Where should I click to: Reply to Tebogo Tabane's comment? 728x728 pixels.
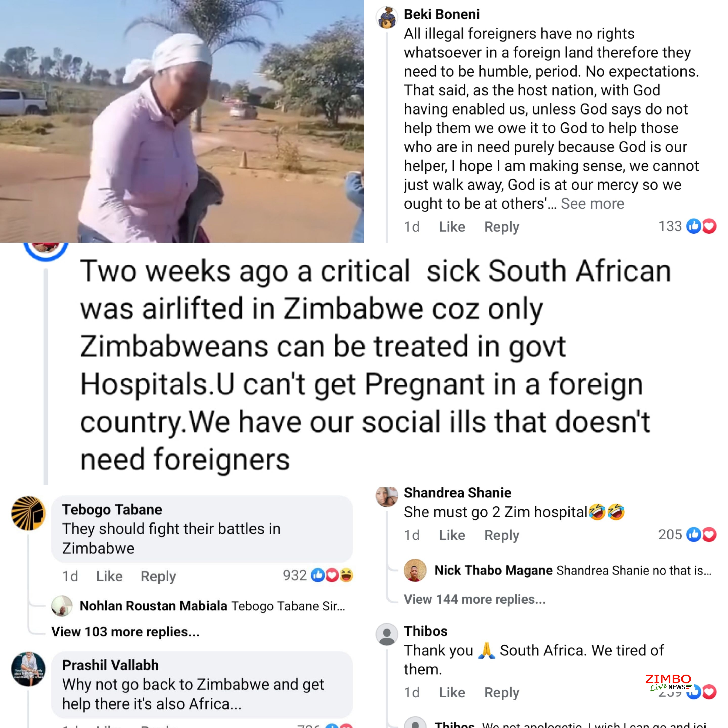tap(158, 577)
